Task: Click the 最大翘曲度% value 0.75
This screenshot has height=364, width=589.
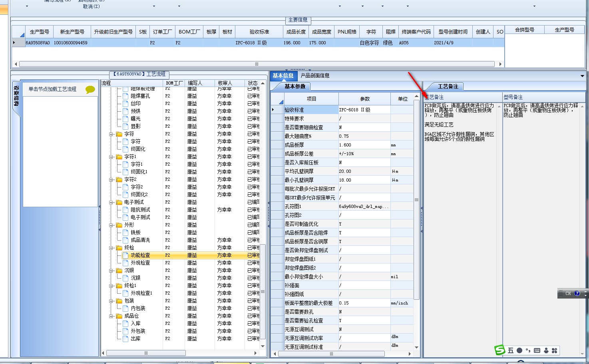Action: click(x=364, y=136)
